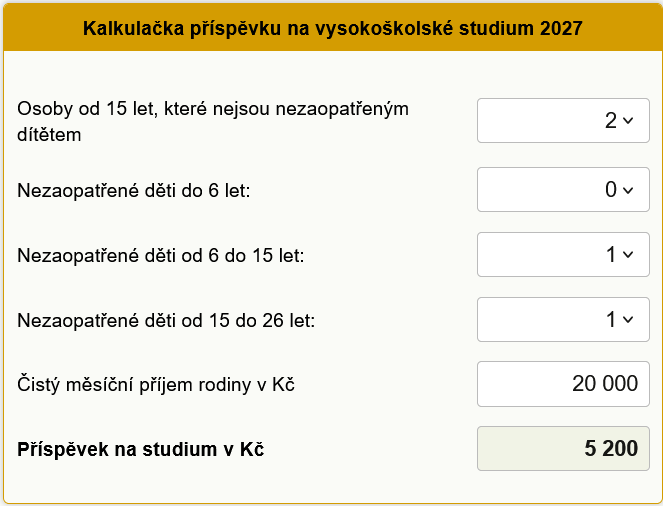Screen dimensions: 663x506
Task: Click the chevron arrow in the persons over 15 dropdown
Action: pos(628,121)
